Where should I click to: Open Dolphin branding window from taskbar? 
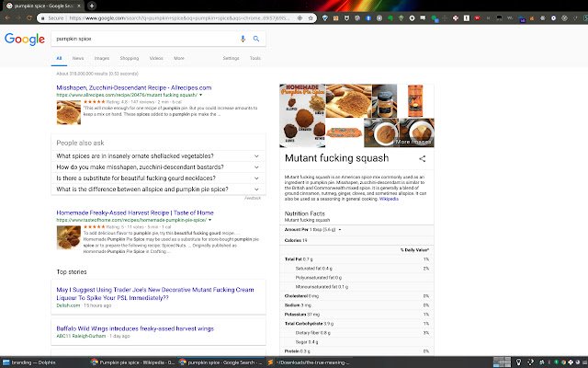click(29, 362)
